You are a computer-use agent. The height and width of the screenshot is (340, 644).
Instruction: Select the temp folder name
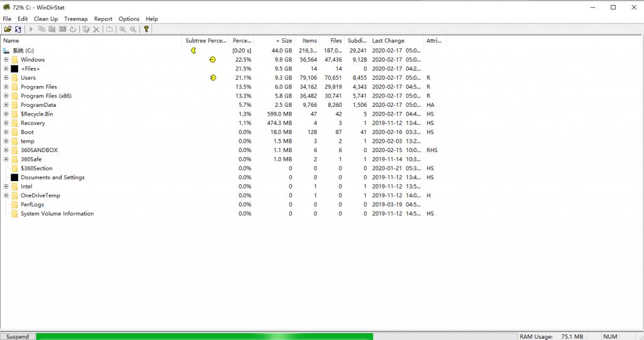tap(28, 141)
